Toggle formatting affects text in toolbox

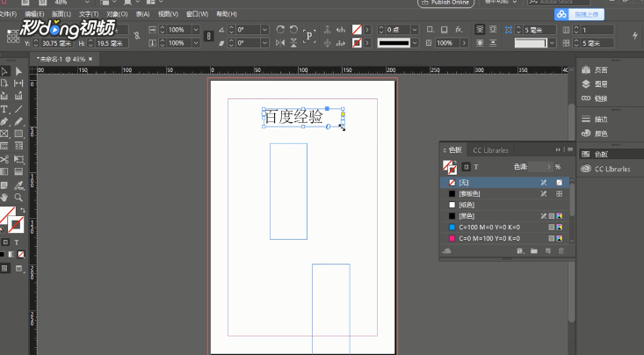point(17,243)
